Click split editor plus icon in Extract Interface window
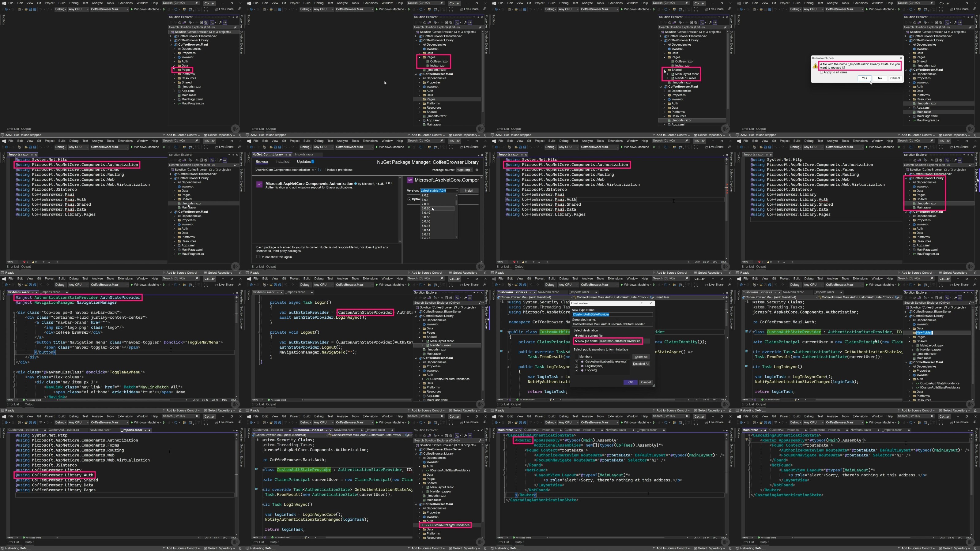 pyautogui.click(x=727, y=297)
